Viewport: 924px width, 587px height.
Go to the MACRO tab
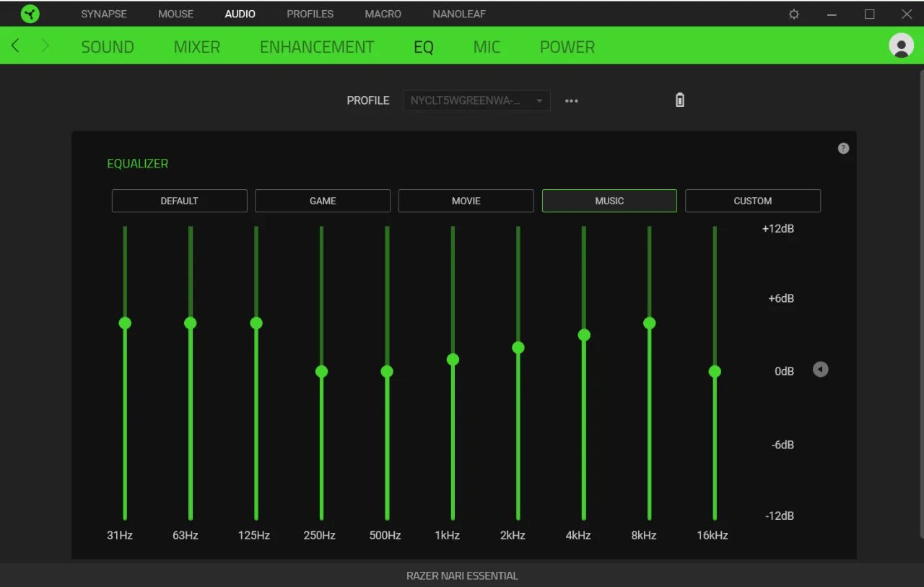coord(383,14)
